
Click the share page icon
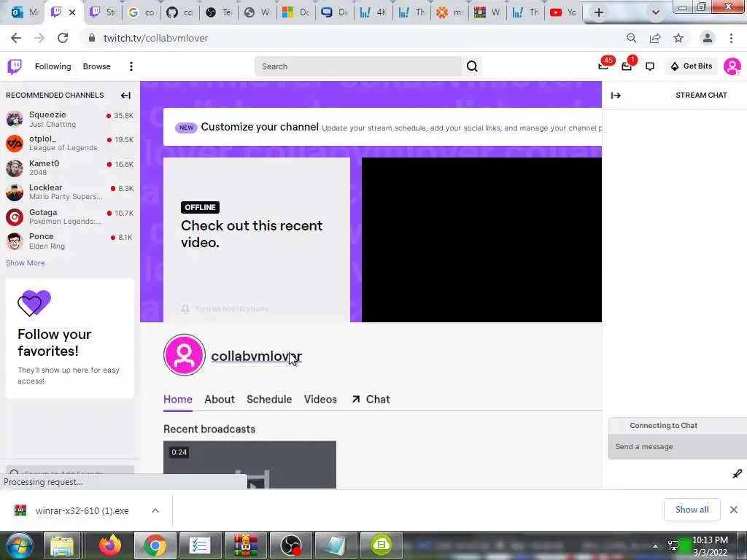[655, 38]
